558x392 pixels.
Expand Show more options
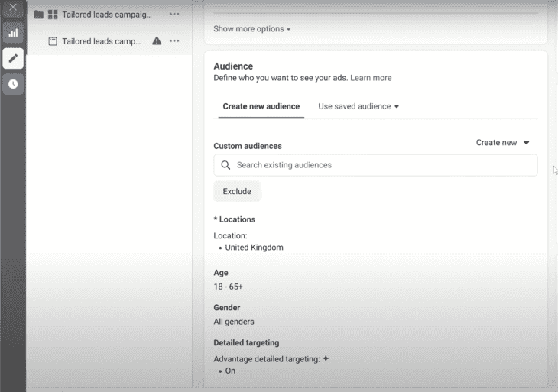point(252,29)
